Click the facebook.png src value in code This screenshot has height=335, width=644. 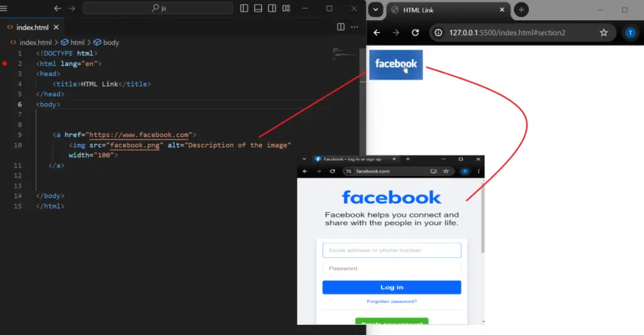tap(135, 145)
